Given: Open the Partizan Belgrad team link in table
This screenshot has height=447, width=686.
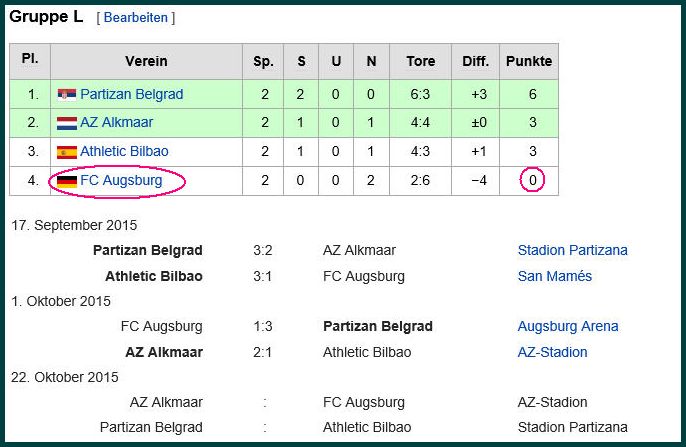Looking at the screenshot, I should pos(132,94).
